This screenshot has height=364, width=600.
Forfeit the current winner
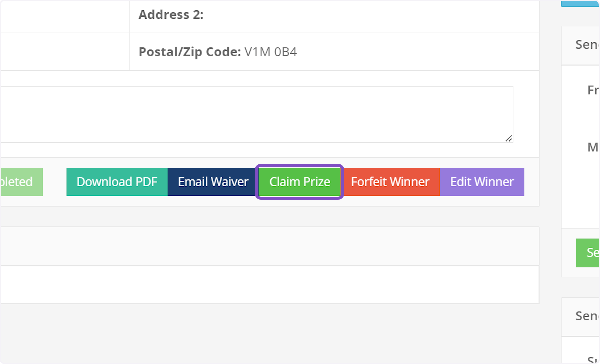tap(391, 182)
